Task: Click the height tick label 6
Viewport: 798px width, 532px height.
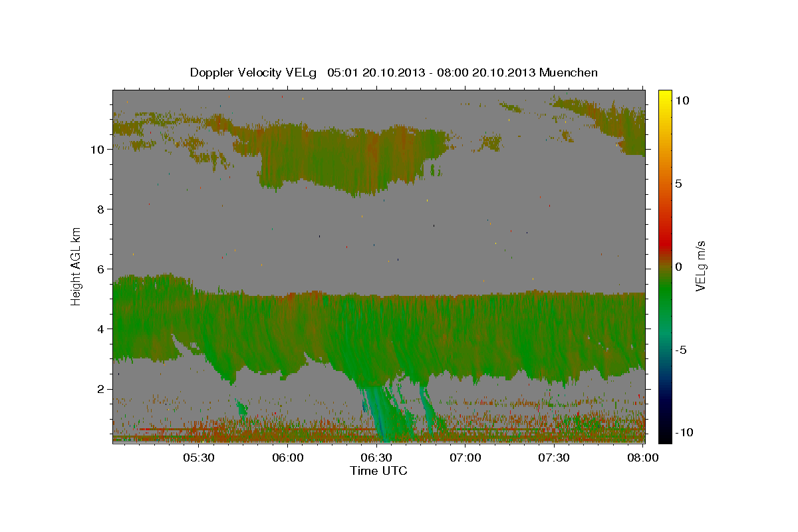Action: coord(99,269)
